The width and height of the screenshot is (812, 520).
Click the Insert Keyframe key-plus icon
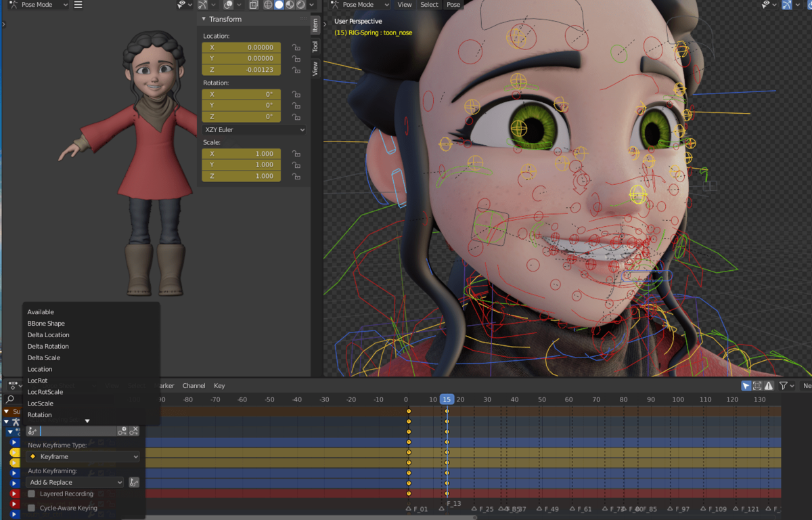[122, 432]
